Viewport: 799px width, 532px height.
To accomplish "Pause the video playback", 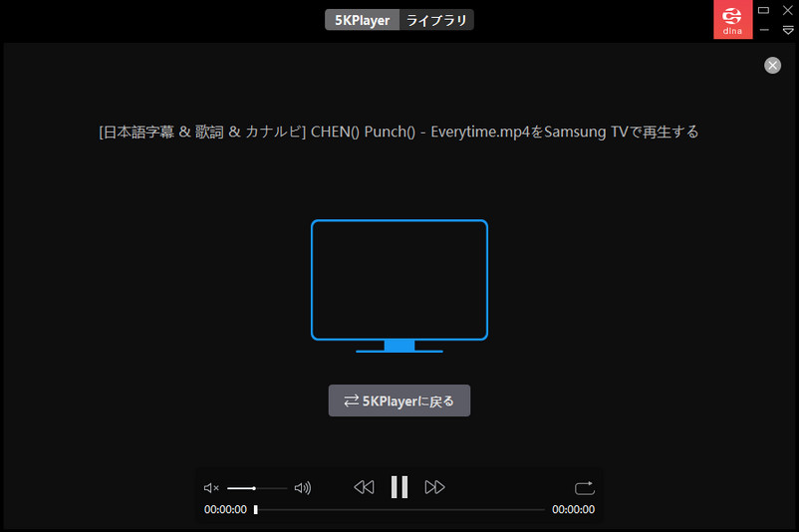I will [399, 487].
